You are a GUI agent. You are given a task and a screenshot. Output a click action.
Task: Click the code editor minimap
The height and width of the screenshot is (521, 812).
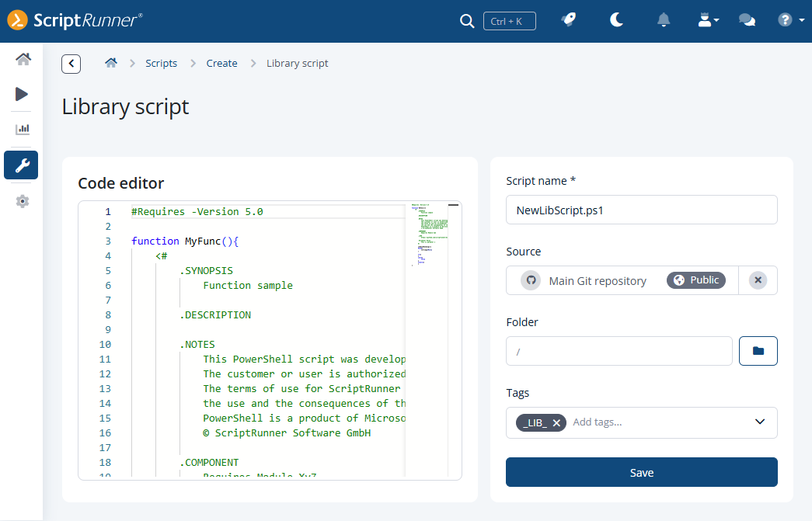pyautogui.click(x=430, y=235)
